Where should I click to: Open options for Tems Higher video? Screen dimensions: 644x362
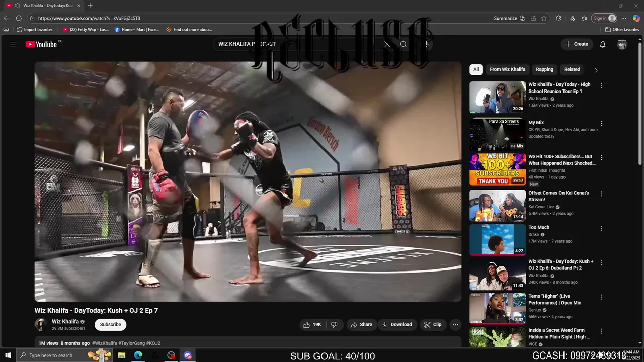[601, 297]
